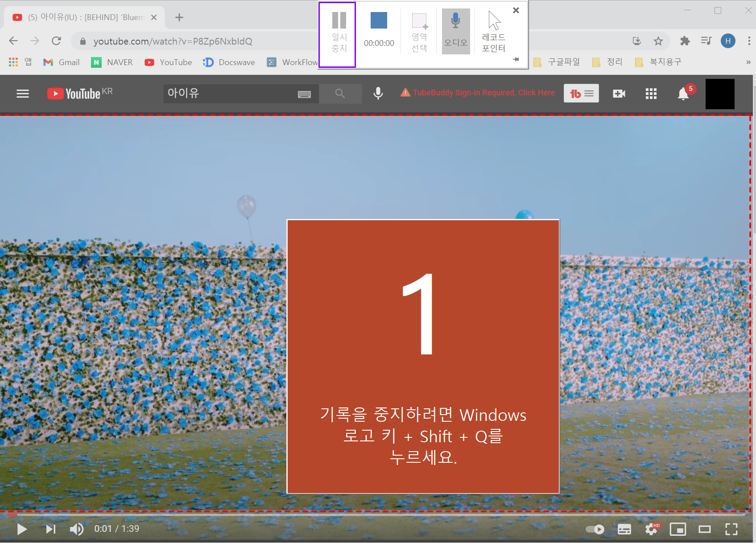Switch to theater mode
The height and width of the screenshot is (543, 756).
tap(705, 529)
